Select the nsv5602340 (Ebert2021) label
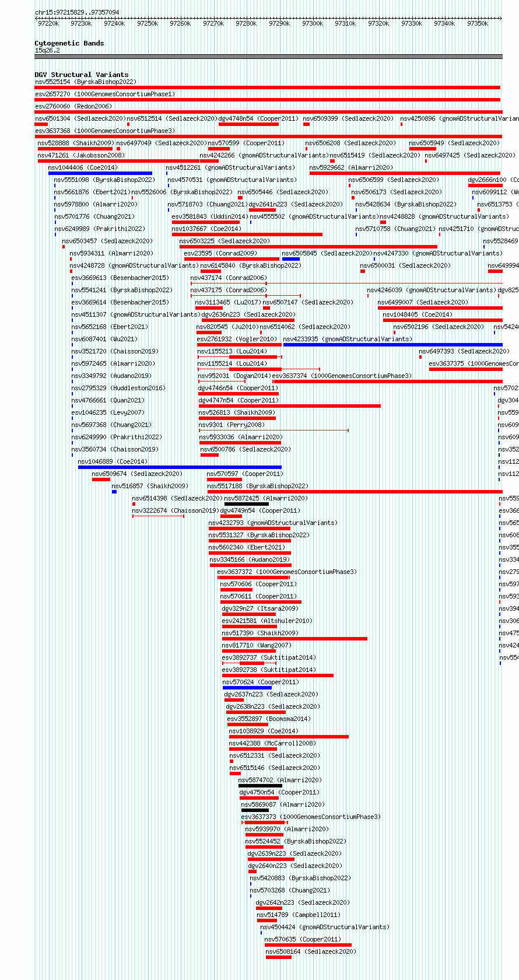This screenshot has width=519, height=980. (x=247, y=547)
